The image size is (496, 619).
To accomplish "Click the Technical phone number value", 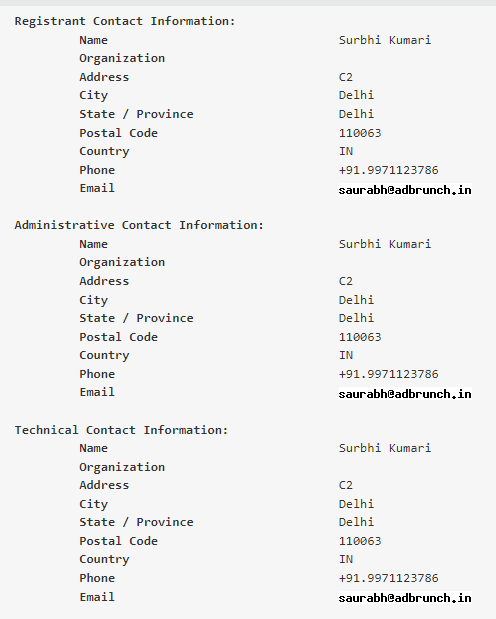I will [x=389, y=578].
